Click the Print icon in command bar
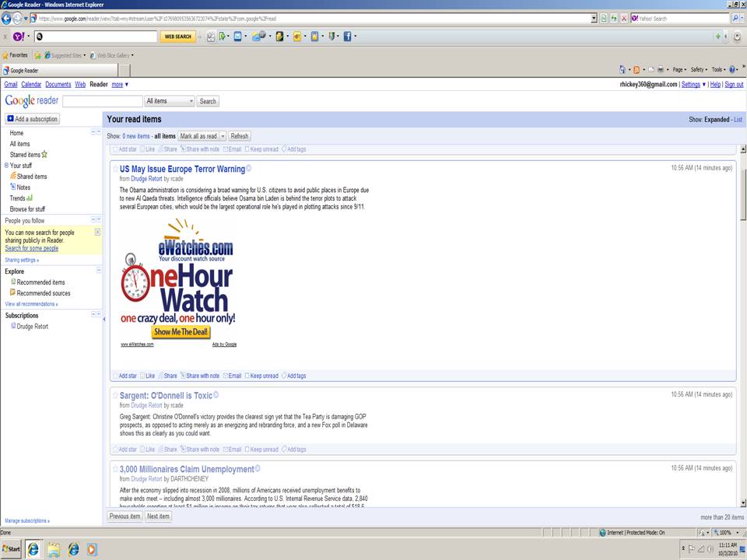 tap(661, 69)
